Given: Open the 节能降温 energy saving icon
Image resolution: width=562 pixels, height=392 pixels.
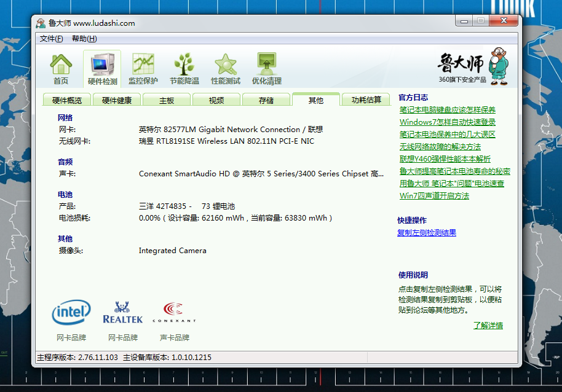Looking at the screenshot, I should 184,69.
